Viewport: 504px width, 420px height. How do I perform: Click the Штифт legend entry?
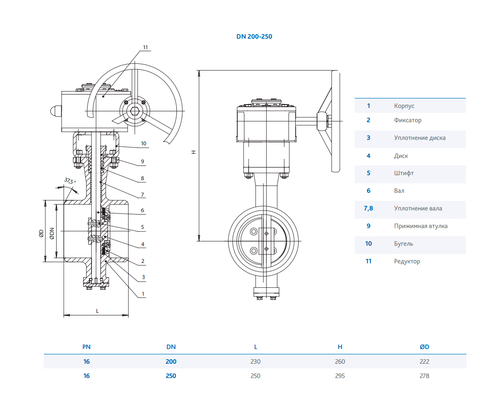pyautogui.click(x=404, y=173)
